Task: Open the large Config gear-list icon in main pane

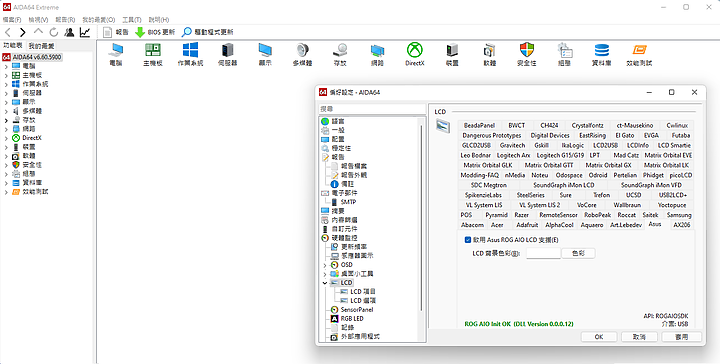Action: (x=564, y=50)
